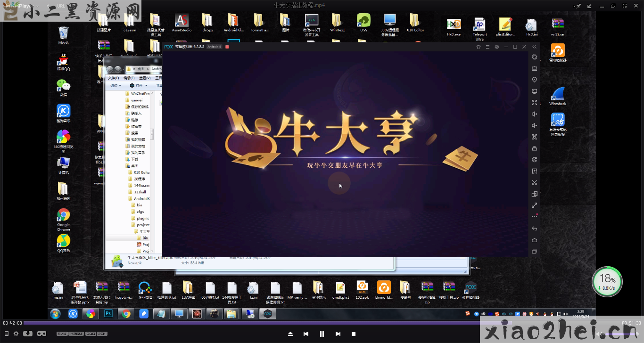Toggle the S/W decoder badge

pos(62,334)
